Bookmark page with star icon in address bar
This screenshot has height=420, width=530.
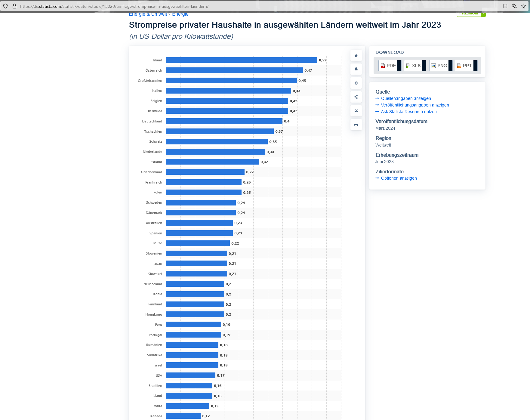click(523, 6)
